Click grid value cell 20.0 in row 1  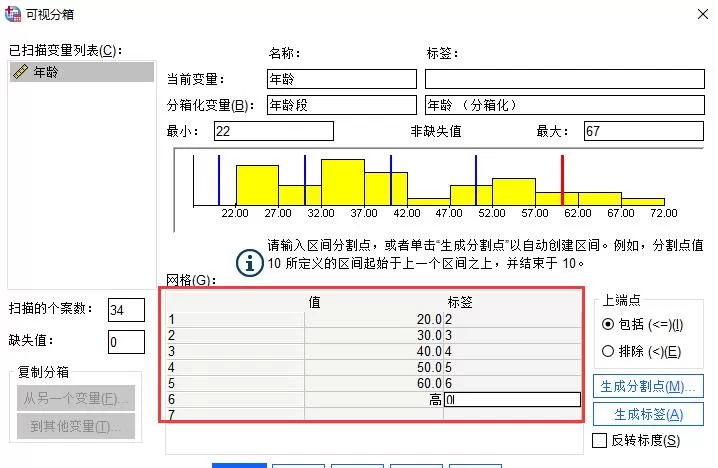click(x=374, y=319)
